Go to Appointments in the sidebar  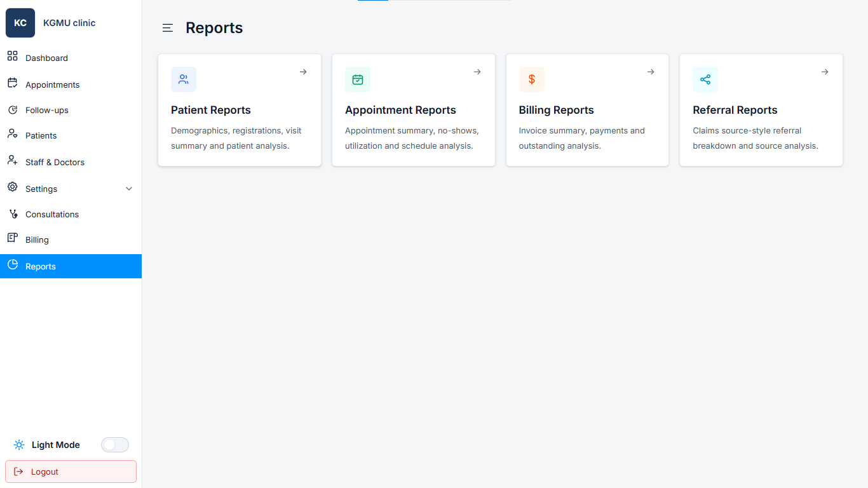[71, 85]
